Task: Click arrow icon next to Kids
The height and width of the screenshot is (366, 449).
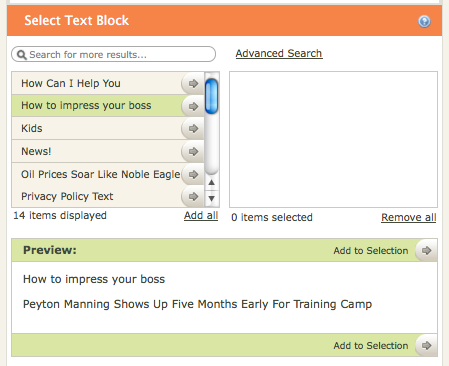Action: (x=193, y=128)
